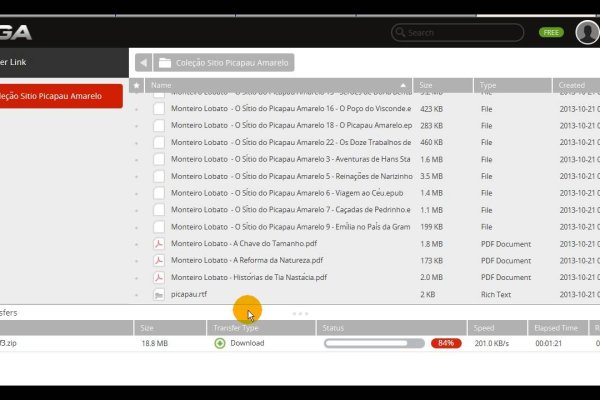Click the green Download transfer icon
This screenshot has height=400, width=600.
(x=220, y=344)
